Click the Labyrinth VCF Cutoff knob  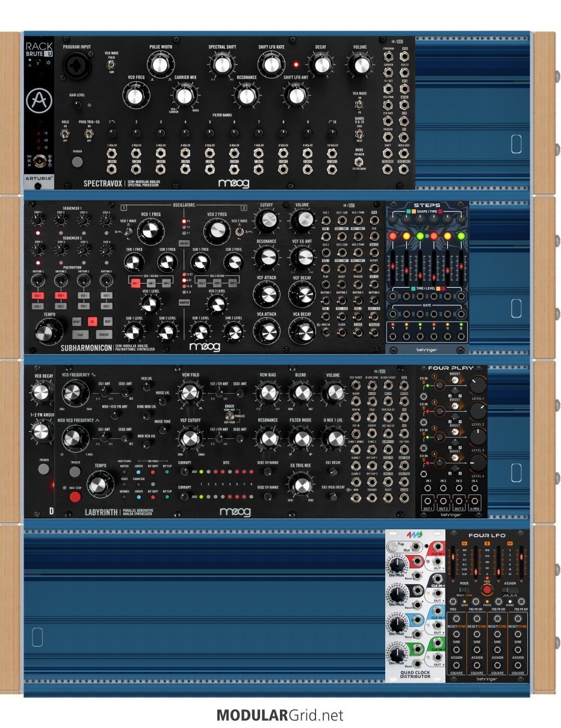(190, 439)
